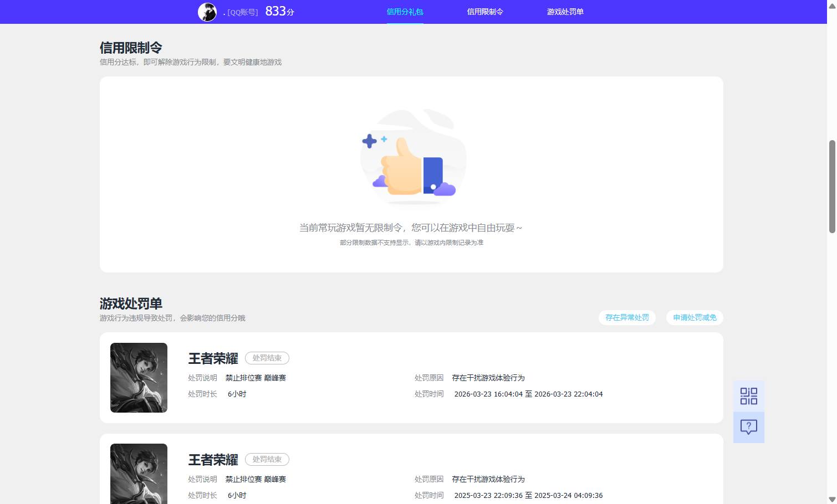Click 禁止排位赛 巅峰赛 in the 2026-03-23 penalty

click(x=256, y=378)
